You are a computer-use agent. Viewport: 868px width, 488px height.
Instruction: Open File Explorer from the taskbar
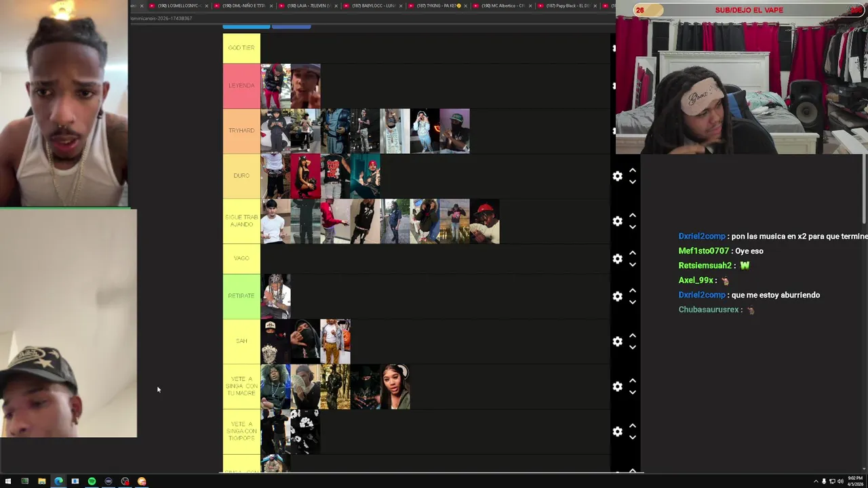(41, 481)
